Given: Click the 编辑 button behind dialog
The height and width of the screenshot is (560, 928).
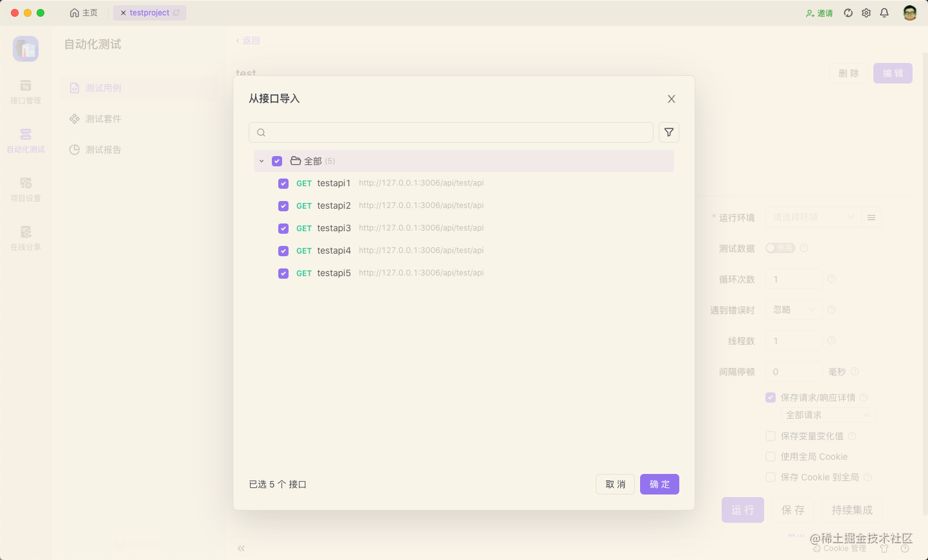Looking at the screenshot, I should [x=893, y=73].
